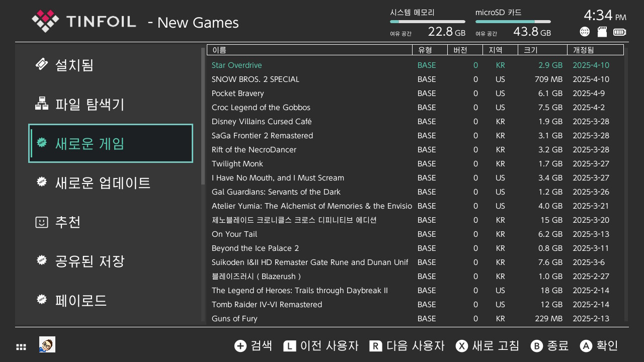Viewport: 644px width, 362px height.
Task: Select Suikoden I&II HD Remaster entry
Action: pos(416,262)
